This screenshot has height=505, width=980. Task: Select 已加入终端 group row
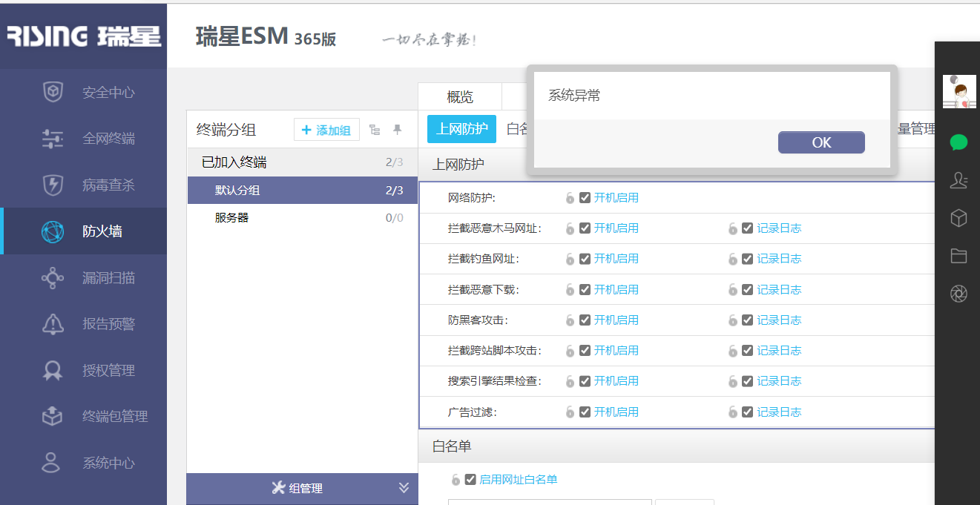point(303,162)
